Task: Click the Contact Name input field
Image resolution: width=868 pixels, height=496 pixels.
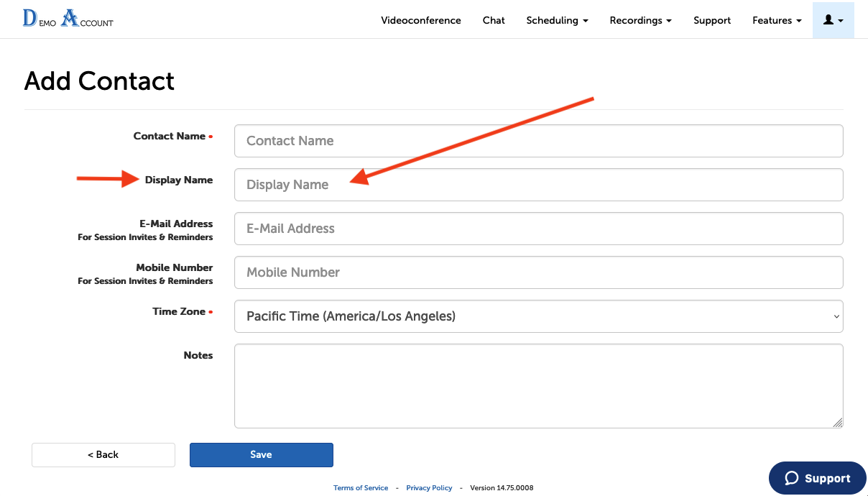Action: pyautogui.click(x=538, y=141)
